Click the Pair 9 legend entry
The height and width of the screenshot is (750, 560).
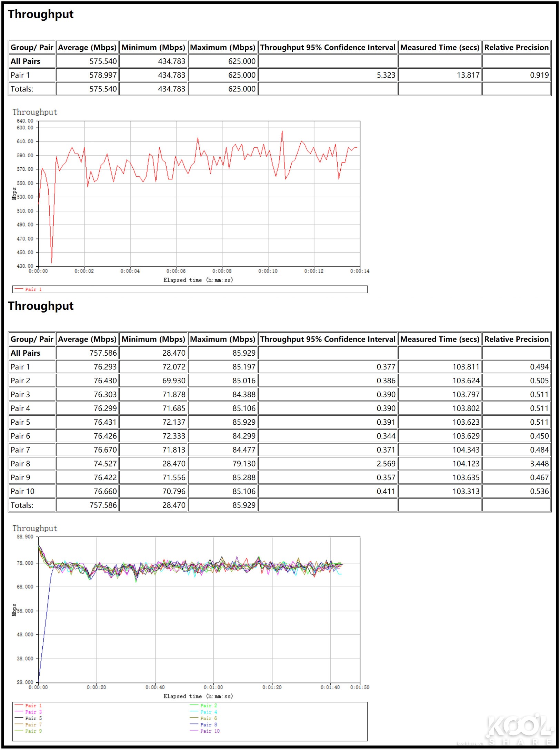pos(29,731)
